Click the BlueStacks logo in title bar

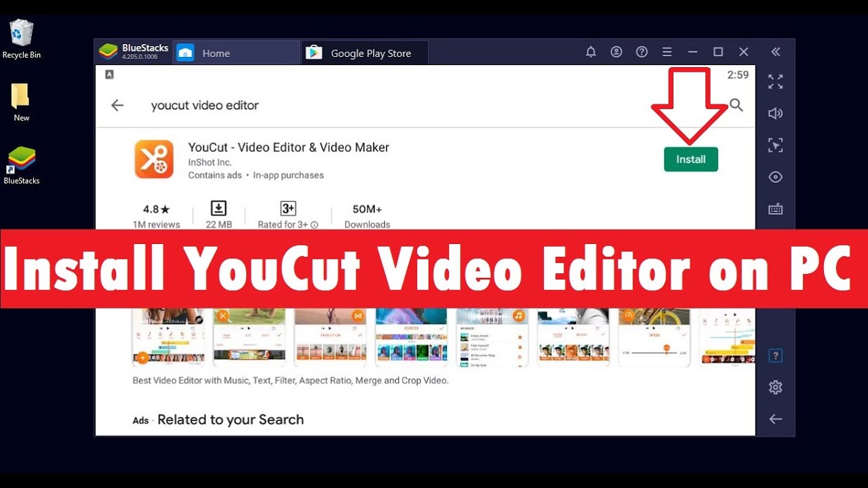[x=108, y=52]
